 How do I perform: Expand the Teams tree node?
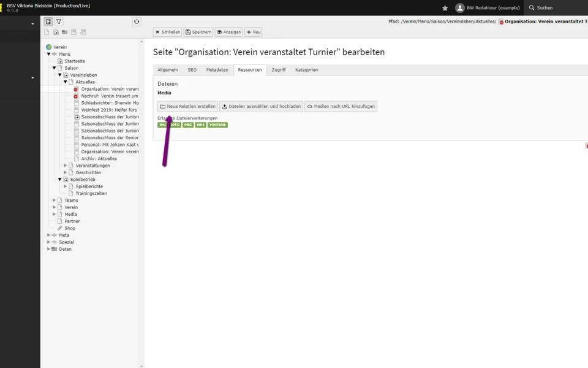55,201
